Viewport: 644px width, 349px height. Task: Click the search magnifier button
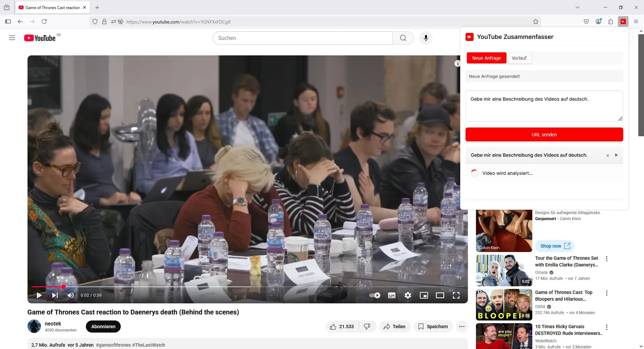pos(403,38)
